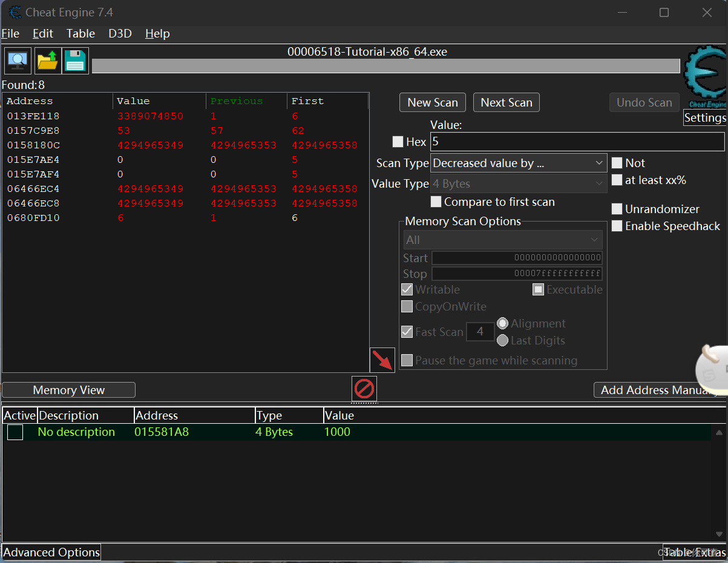
Task: Open the Table menu
Action: click(80, 33)
